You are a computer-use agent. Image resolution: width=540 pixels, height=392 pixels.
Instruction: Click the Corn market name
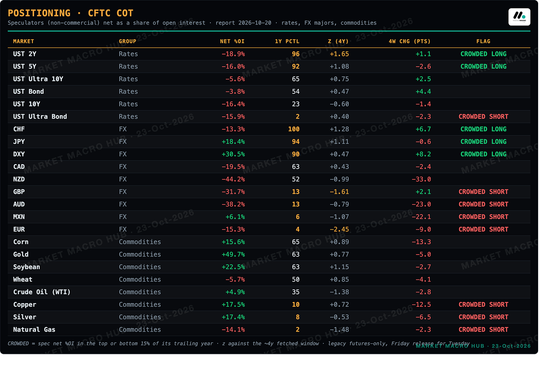pos(21,242)
